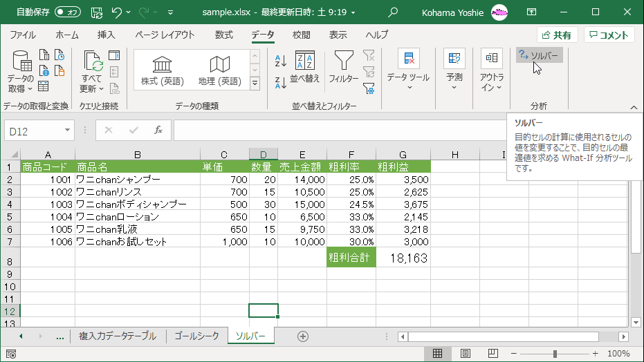Viewport: 644px width, 362px height.
Task: Click macro record icon in status bar
Action: pos(11,354)
